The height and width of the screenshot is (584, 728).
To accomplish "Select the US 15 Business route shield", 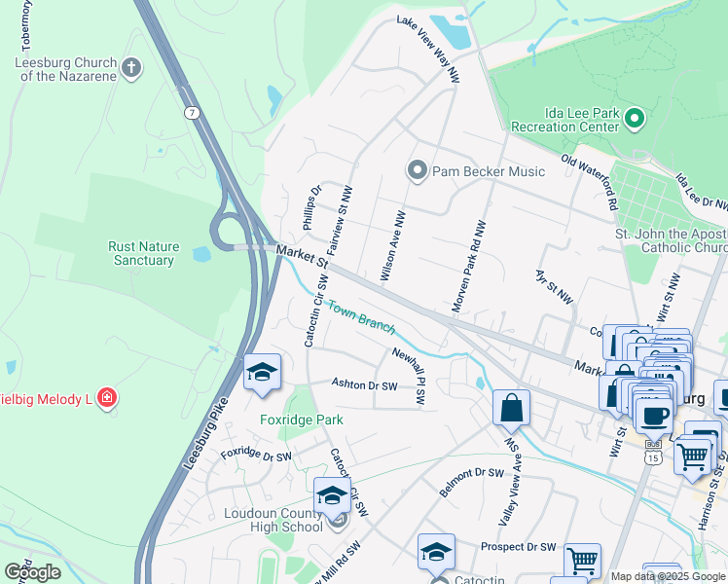I will click(653, 455).
